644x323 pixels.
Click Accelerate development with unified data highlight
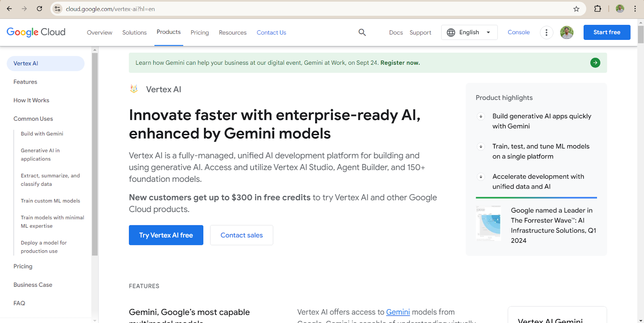538,181
